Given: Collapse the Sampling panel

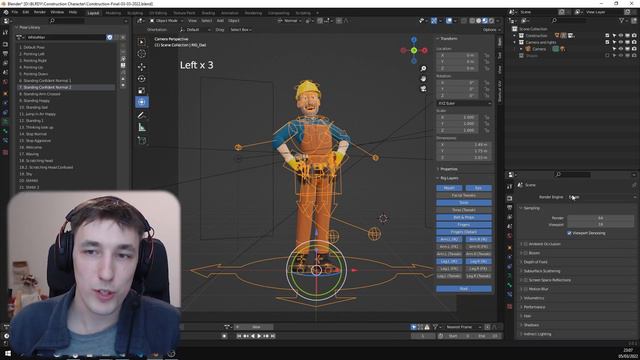Looking at the screenshot, I should pos(531,208).
